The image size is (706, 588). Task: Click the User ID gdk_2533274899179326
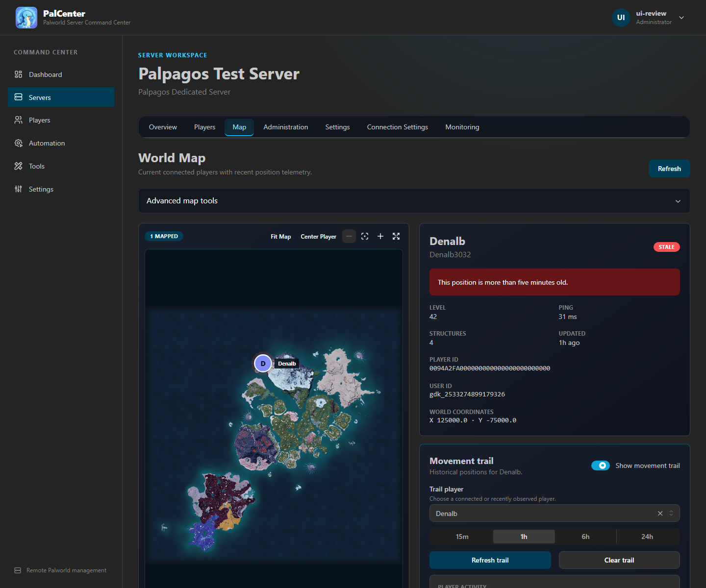point(467,394)
